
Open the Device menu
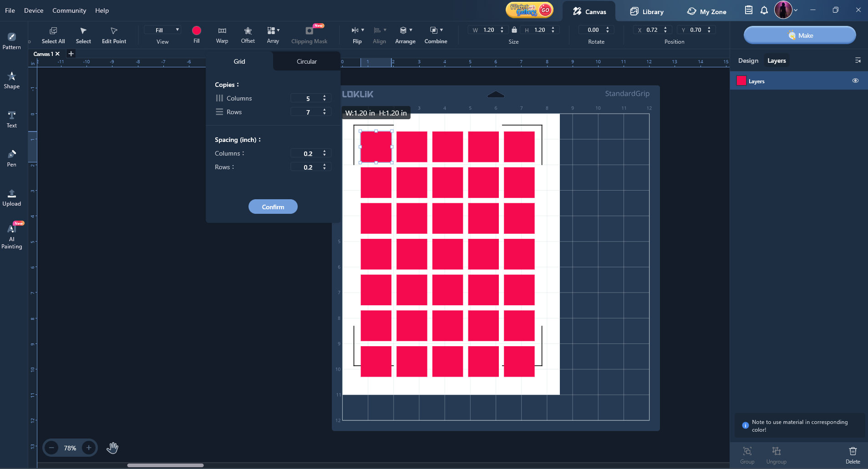[34, 10]
